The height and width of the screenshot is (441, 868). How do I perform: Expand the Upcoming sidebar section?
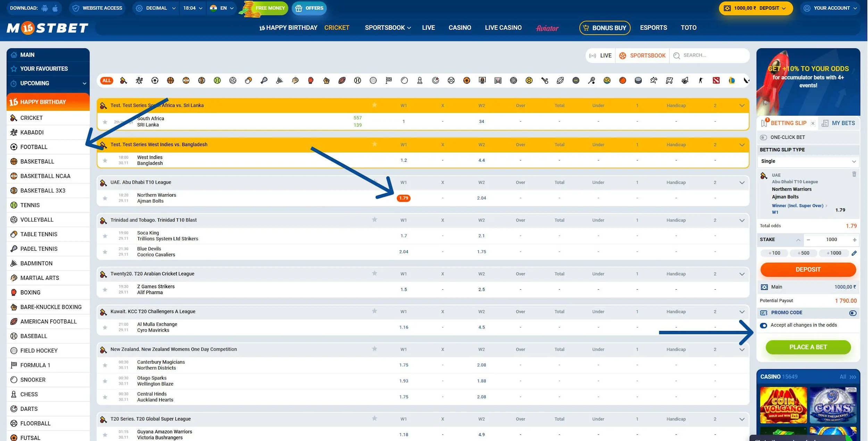click(x=48, y=83)
